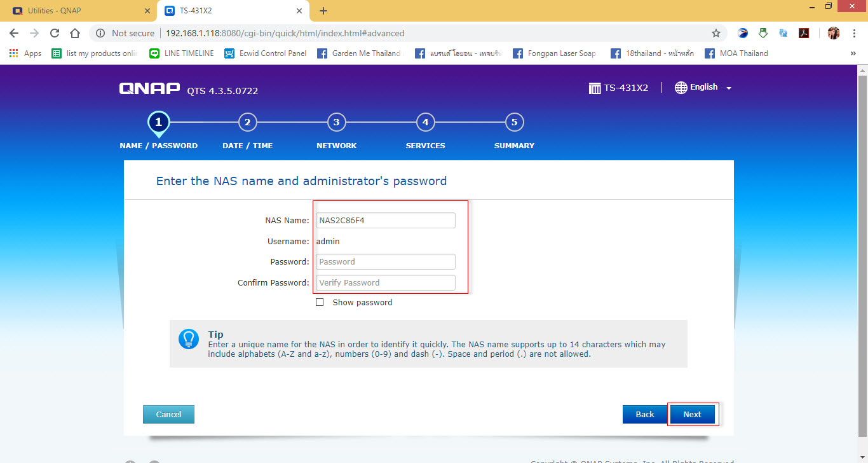868x463 pixels.
Task: Click step 1 NAME / PASSWORD progress marker
Action: [x=158, y=121]
